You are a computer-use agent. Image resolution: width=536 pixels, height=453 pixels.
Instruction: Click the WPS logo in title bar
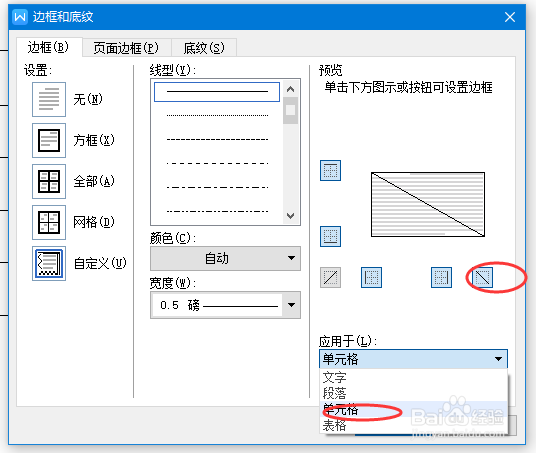tap(19, 17)
